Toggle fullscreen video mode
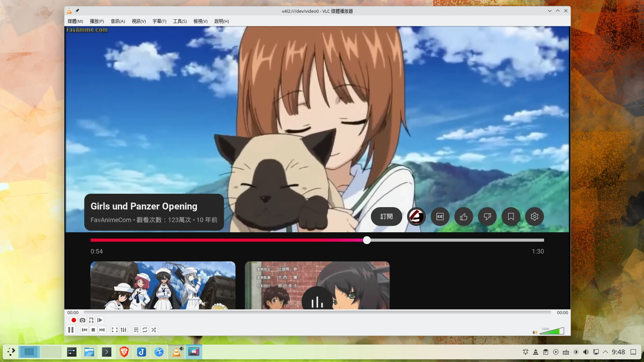The width and height of the screenshot is (644, 362). click(x=114, y=330)
